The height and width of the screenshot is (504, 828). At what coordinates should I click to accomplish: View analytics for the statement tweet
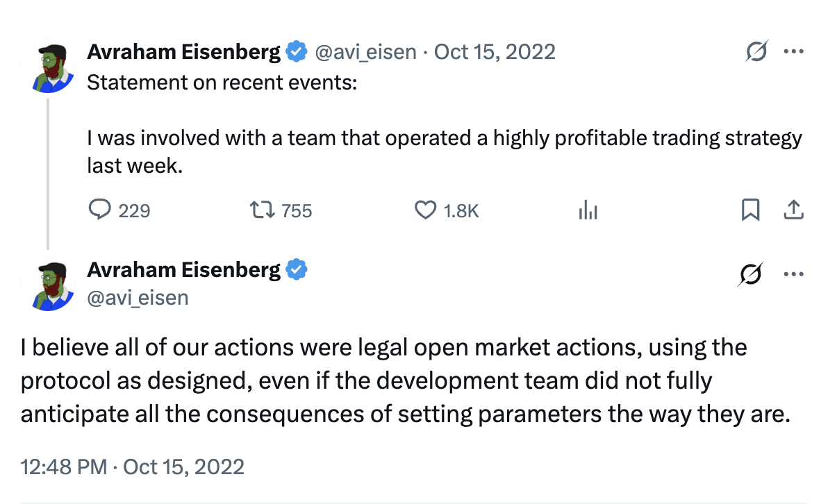point(588,210)
